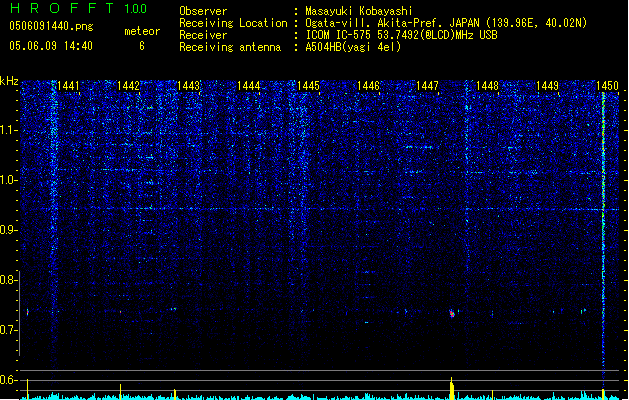Click the kHz axis unit label

9,81
